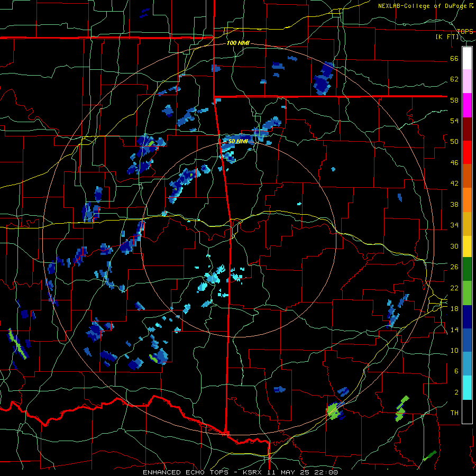The height and width of the screenshot is (476, 476).
Task: Click the magenta legend swatch below 58
Action: pos(467,105)
